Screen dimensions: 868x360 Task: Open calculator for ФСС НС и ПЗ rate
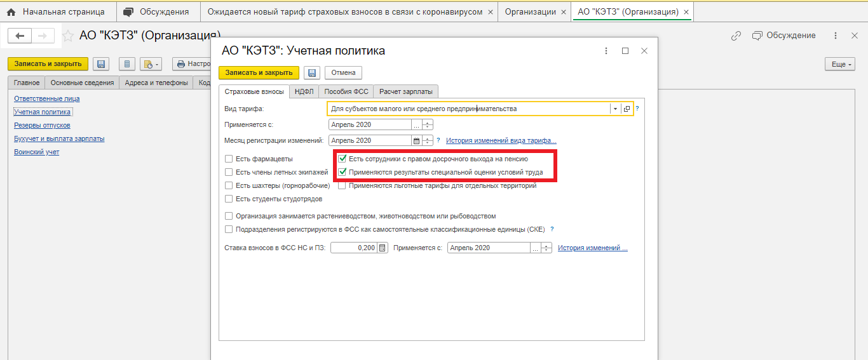pyautogui.click(x=382, y=248)
